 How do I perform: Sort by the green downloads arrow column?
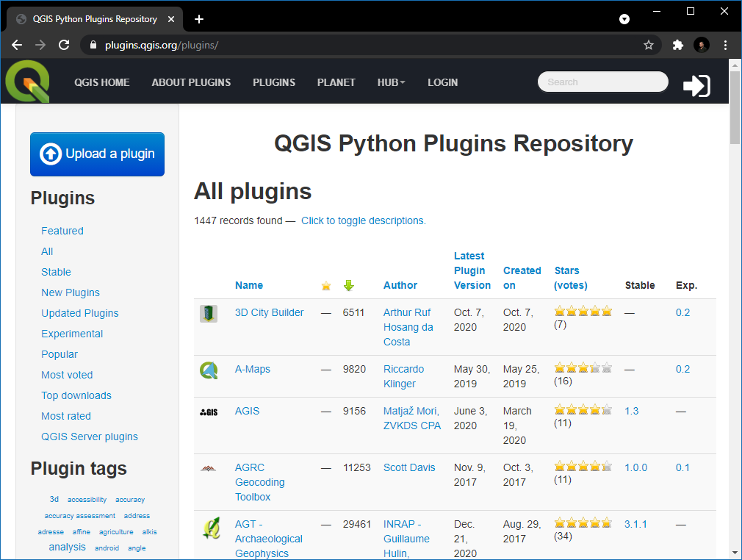coord(349,285)
